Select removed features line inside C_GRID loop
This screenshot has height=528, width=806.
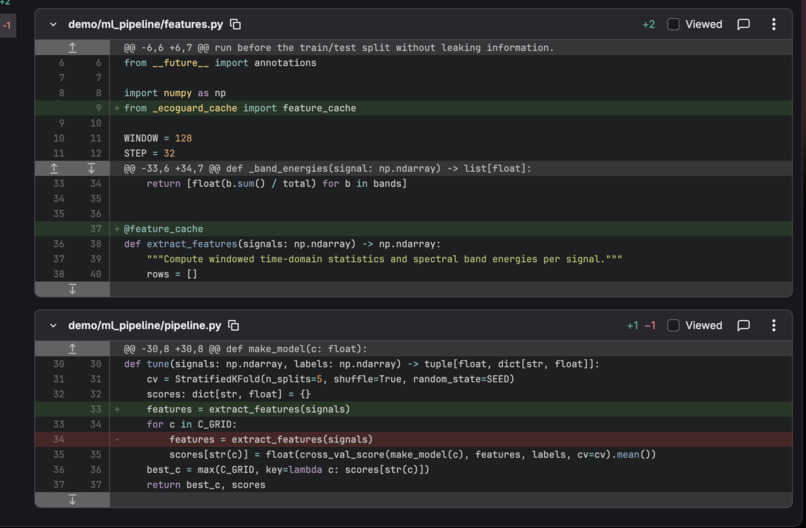tap(413, 440)
